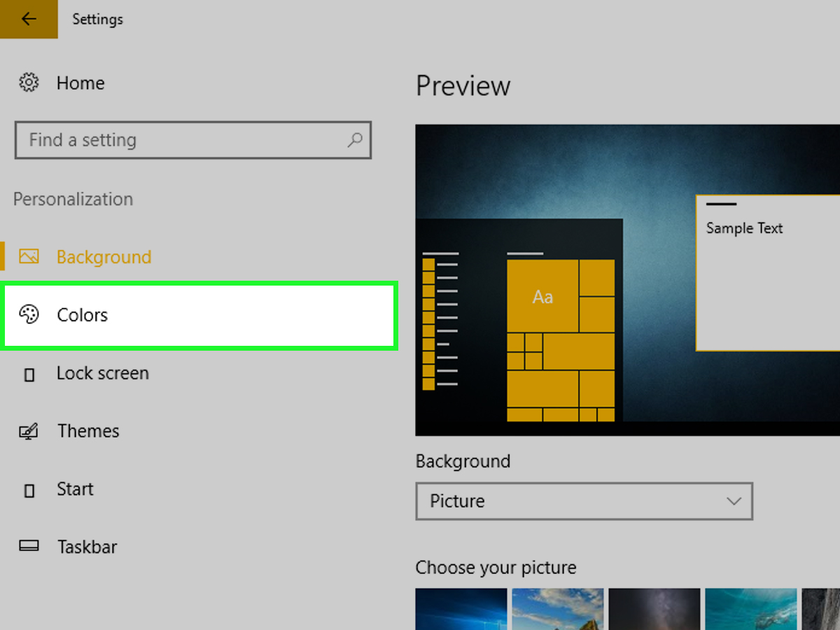This screenshot has width=840, height=630.
Task: Open Colors using the palette icon
Action: [29, 315]
